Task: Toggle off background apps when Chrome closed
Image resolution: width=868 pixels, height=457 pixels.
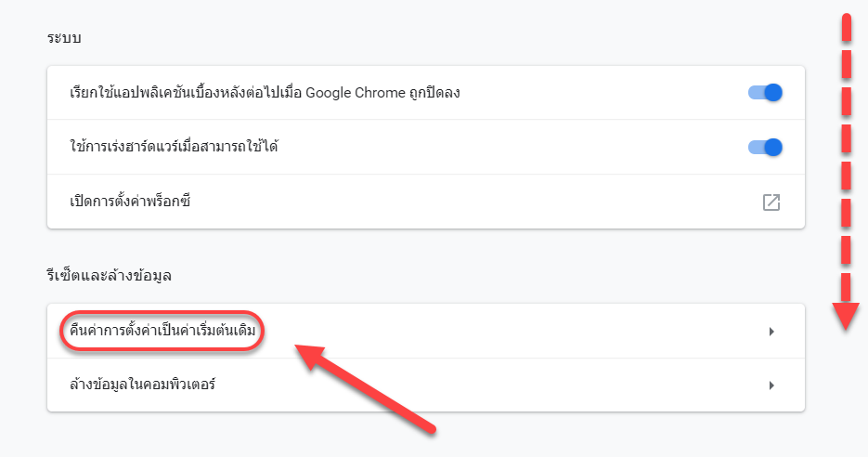Action: click(765, 93)
